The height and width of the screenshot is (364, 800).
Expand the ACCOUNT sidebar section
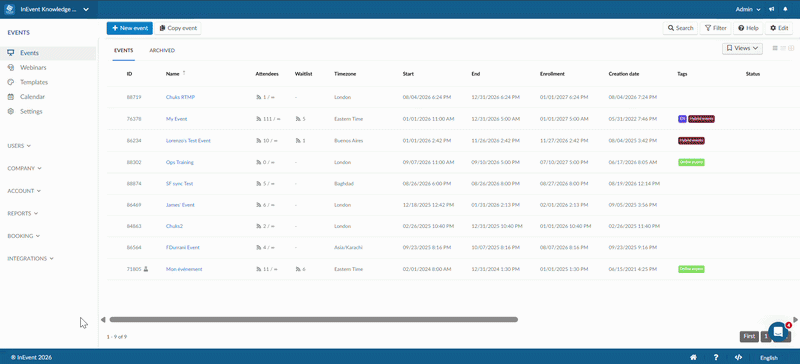pos(24,191)
